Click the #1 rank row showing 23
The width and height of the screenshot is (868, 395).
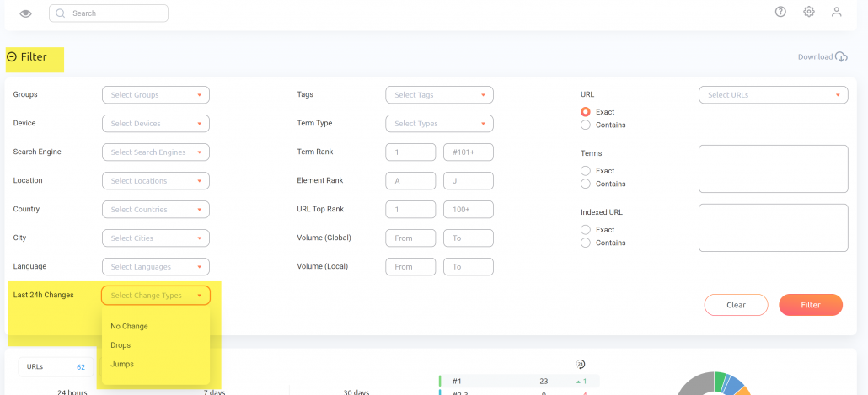pyautogui.click(x=520, y=382)
